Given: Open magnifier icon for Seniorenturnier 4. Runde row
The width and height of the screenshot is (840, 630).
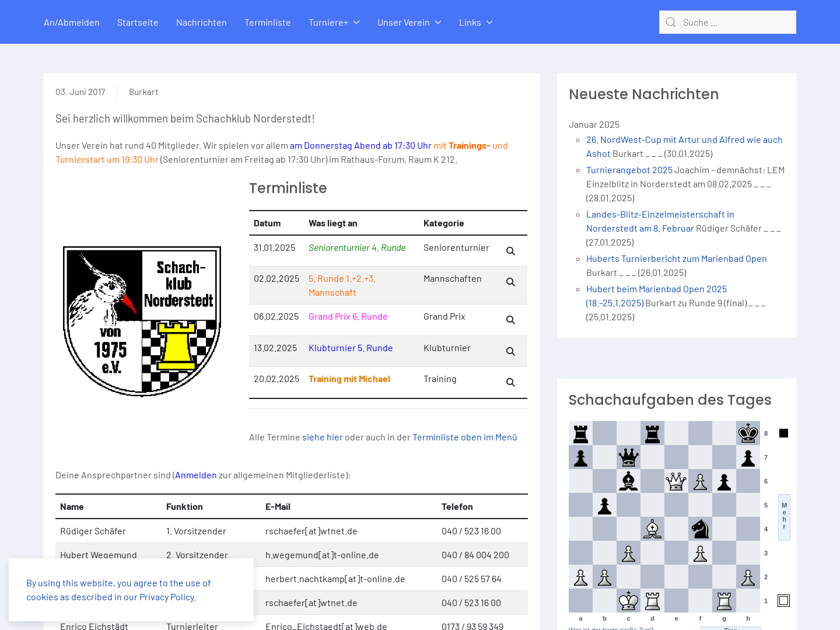Looking at the screenshot, I should coord(510,251).
